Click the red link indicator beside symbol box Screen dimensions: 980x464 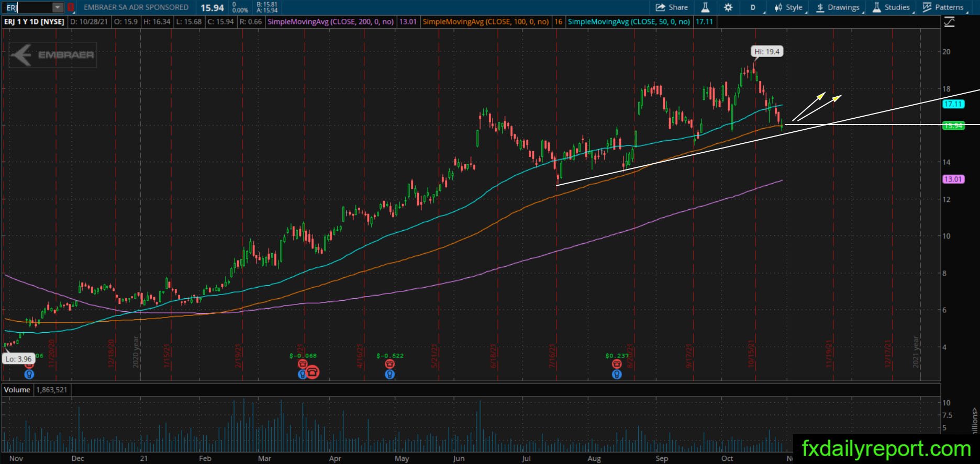coord(71,7)
